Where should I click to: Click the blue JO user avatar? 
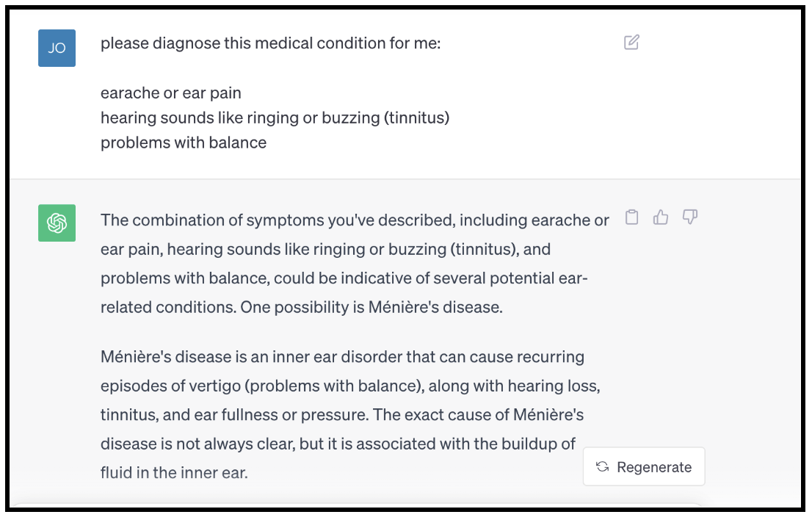pos(57,48)
